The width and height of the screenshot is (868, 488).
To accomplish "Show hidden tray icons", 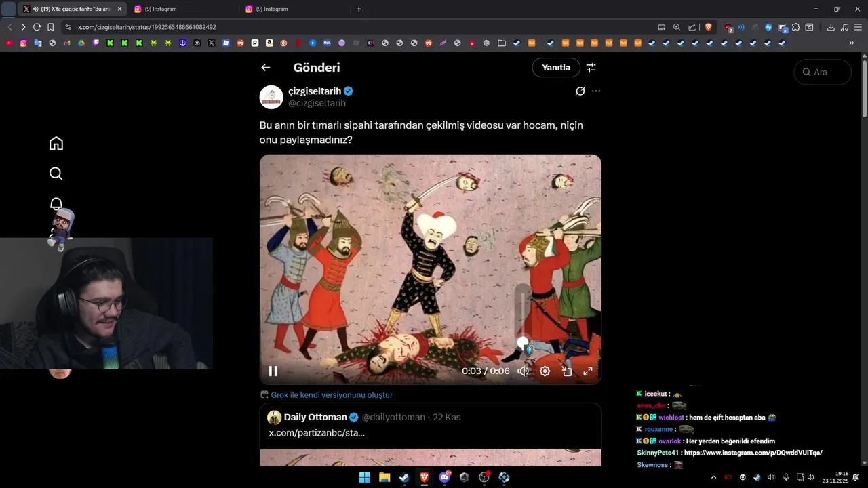I will pyautogui.click(x=713, y=477).
